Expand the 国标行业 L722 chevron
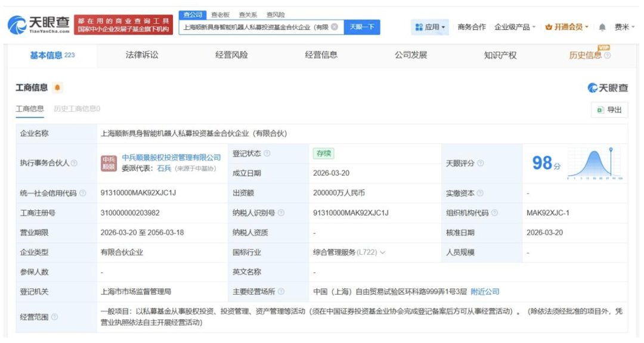The width and height of the screenshot is (644, 343). point(383,252)
